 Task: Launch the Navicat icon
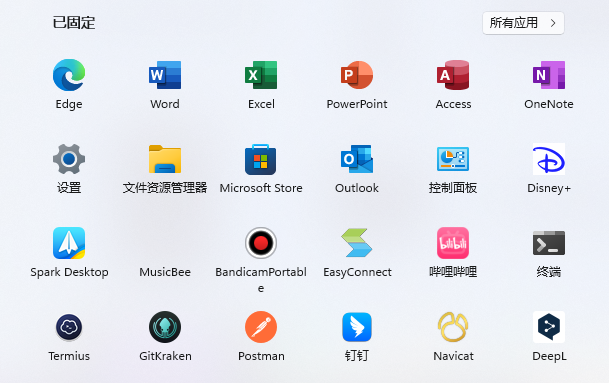click(x=453, y=327)
